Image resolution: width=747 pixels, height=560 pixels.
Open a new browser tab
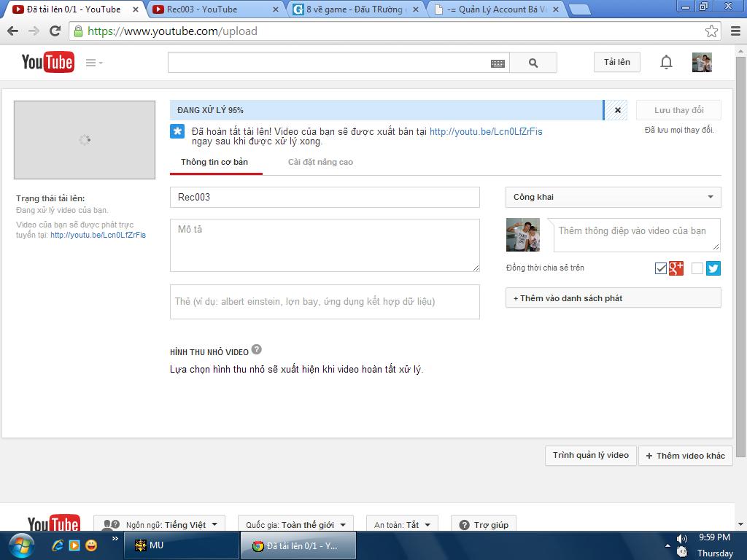[579, 10]
